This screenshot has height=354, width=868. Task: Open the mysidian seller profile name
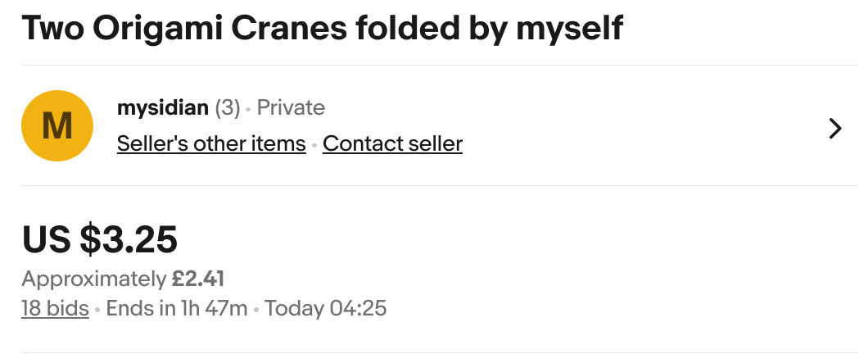coord(162,107)
